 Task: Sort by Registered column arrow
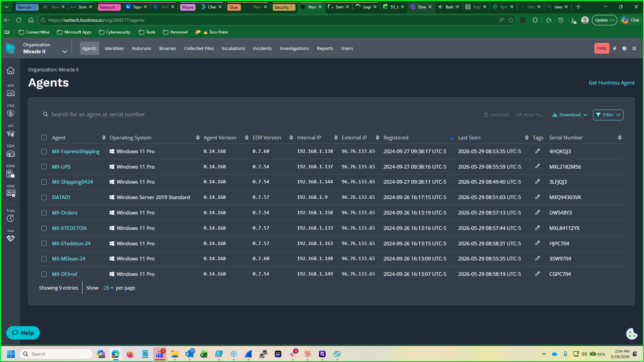(452, 138)
